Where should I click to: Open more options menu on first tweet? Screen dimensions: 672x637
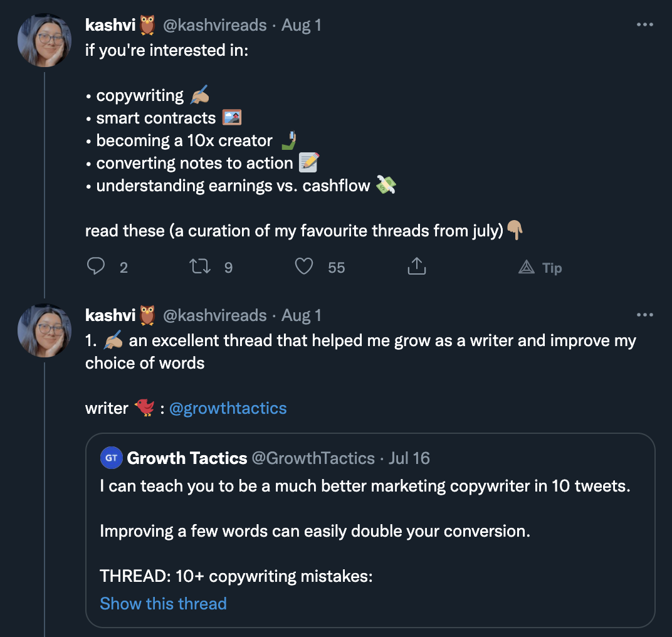(645, 25)
